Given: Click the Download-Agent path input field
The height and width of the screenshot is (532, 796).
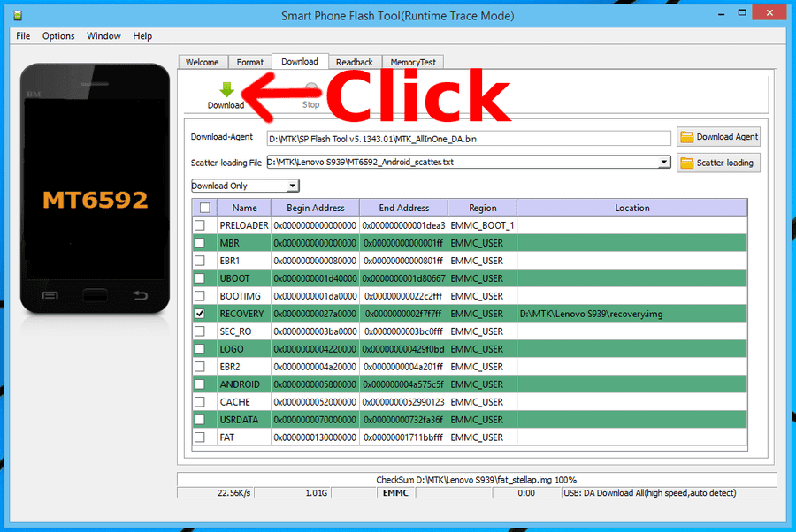Looking at the screenshot, I should 469,139.
